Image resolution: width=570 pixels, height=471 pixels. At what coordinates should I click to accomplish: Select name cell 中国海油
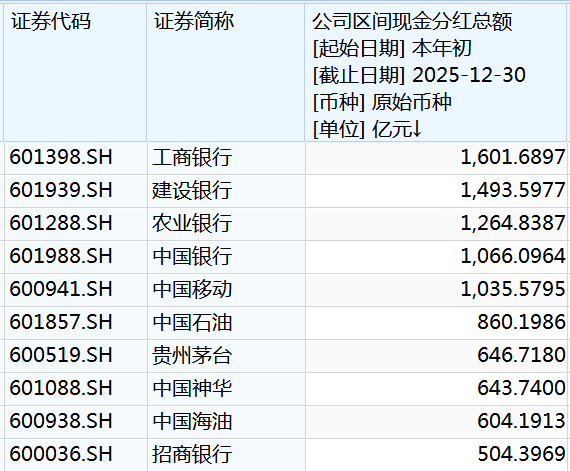click(226, 422)
